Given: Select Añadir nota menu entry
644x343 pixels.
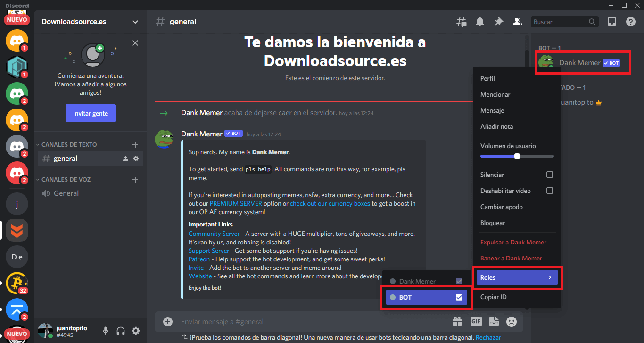Looking at the screenshot, I should pos(517,126).
